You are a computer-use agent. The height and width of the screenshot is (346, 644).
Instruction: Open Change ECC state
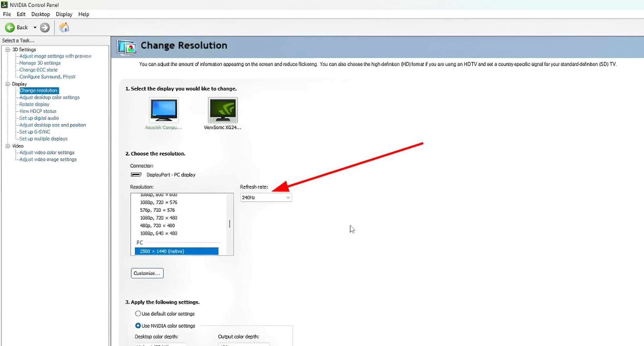[x=38, y=70]
